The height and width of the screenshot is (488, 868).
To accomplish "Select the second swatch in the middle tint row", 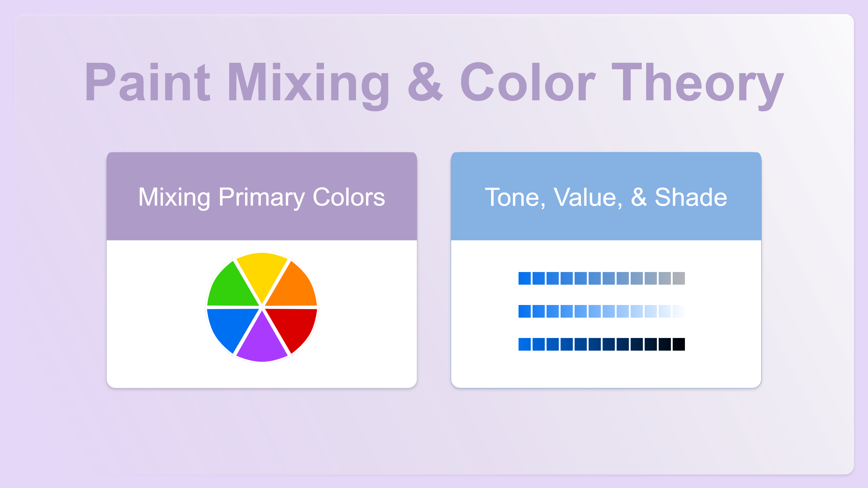I will [538, 311].
